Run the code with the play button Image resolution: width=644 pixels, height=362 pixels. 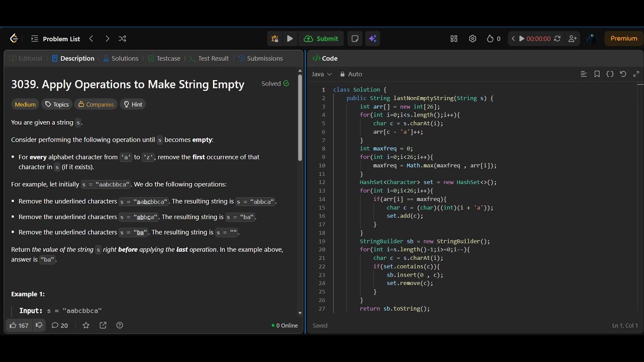290,39
